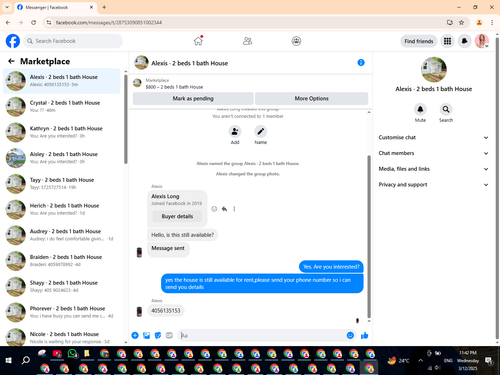Click the large group photo in right panel
The width and height of the screenshot is (500, 375).
point(433,69)
